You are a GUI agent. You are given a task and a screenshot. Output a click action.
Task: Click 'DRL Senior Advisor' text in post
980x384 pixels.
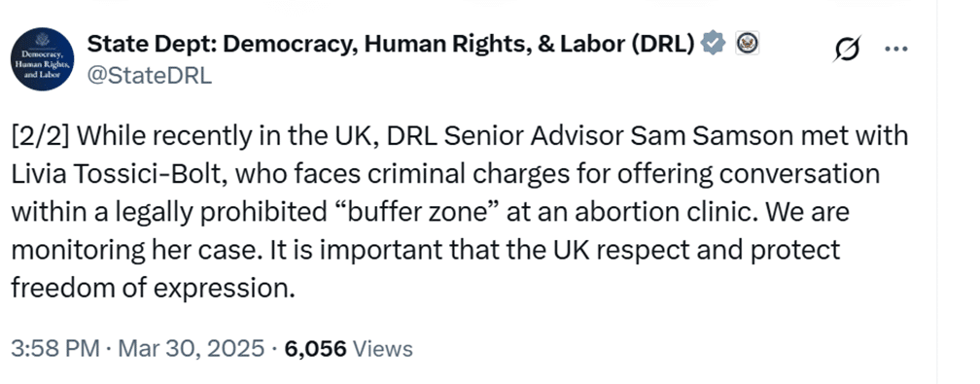(505, 138)
